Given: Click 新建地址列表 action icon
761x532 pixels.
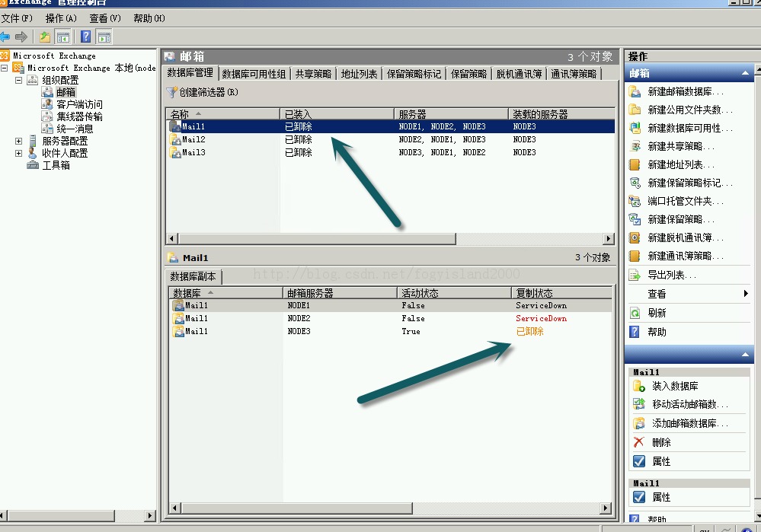Looking at the screenshot, I should point(635,165).
